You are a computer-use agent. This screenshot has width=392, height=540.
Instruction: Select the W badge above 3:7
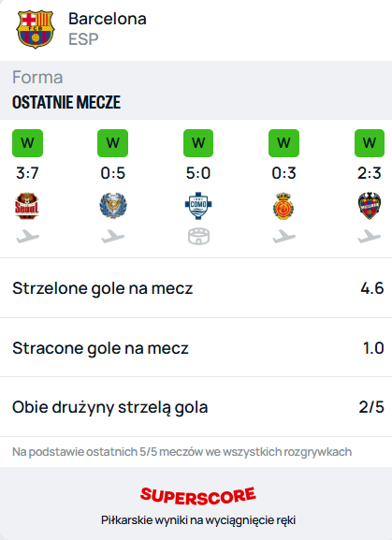[27, 143]
